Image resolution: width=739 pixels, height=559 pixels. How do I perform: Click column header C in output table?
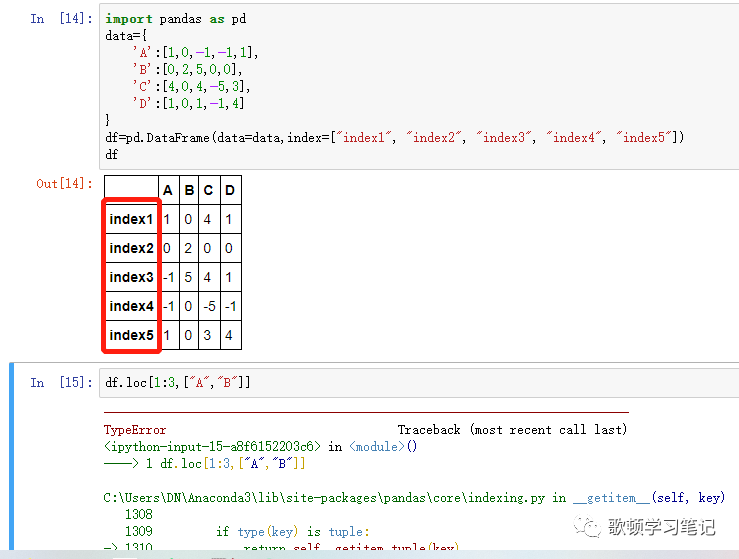pyautogui.click(x=208, y=190)
